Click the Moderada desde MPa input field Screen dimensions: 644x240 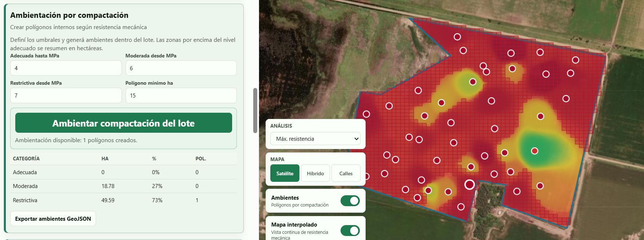point(181,68)
